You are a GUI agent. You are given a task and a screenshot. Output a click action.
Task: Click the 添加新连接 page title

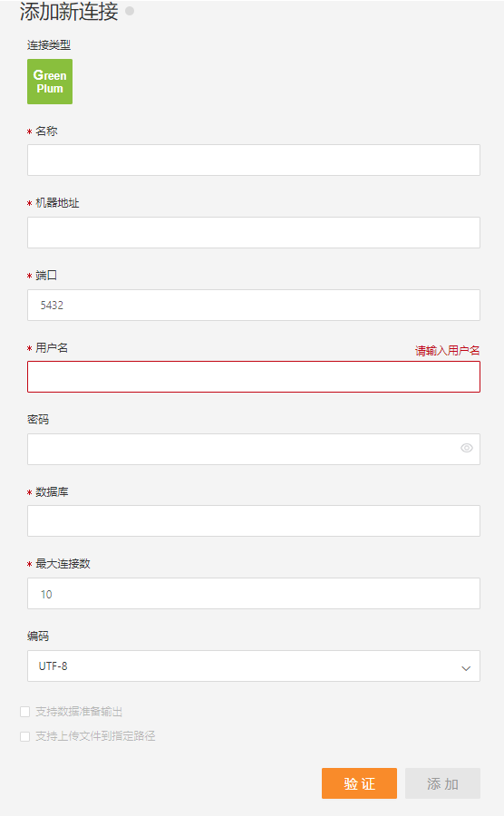[x=69, y=12]
